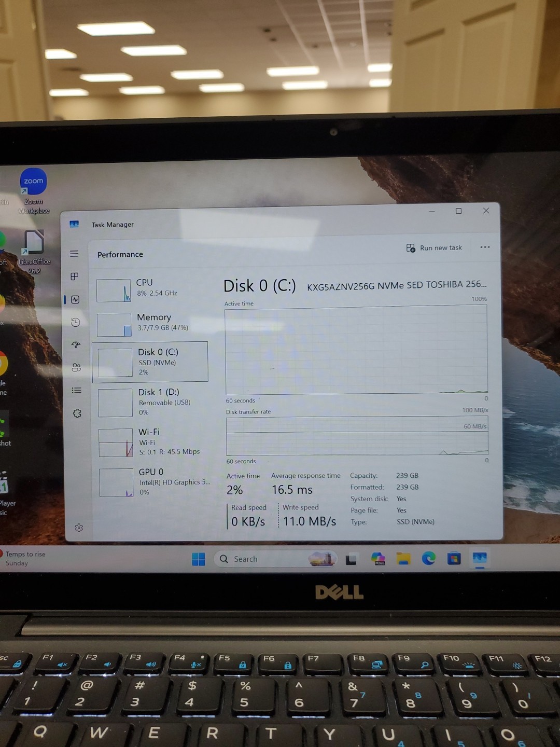Image resolution: width=560 pixels, height=747 pixels.
Task: Minimize the Task Manager window
Action: click(432, 211)
